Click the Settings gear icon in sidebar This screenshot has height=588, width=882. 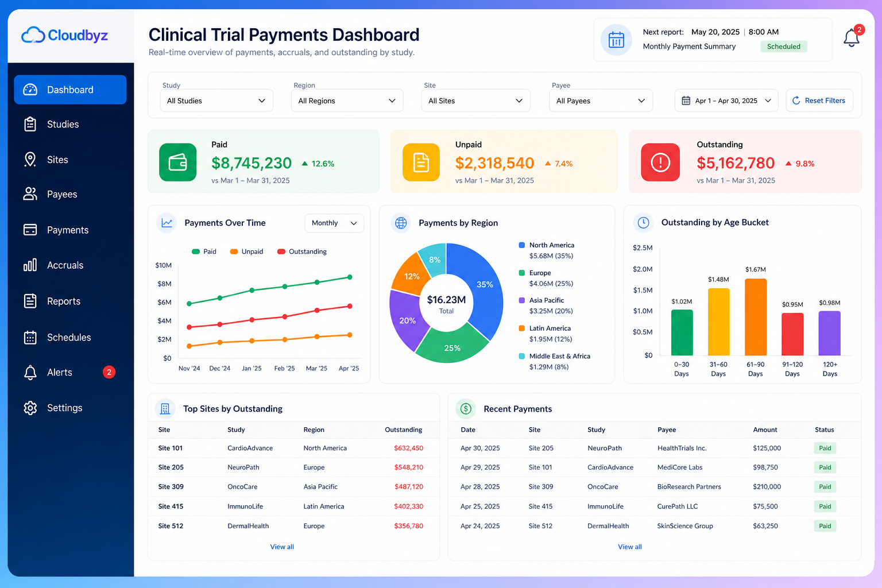pos(30,408)
